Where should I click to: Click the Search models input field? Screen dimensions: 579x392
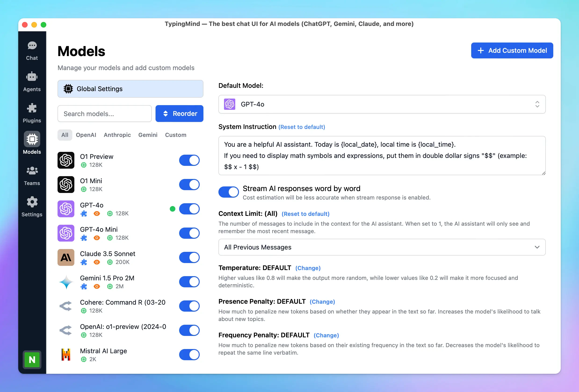coord(105,114)
